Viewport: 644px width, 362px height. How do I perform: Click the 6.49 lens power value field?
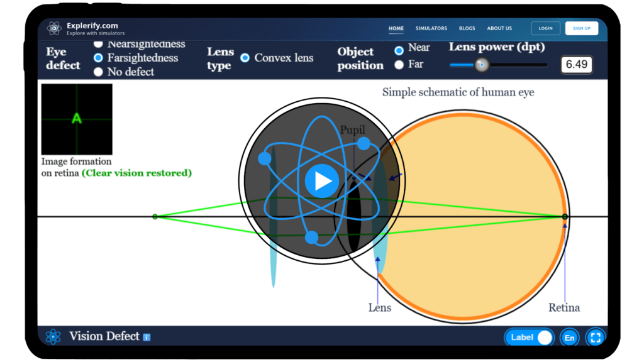576,64
